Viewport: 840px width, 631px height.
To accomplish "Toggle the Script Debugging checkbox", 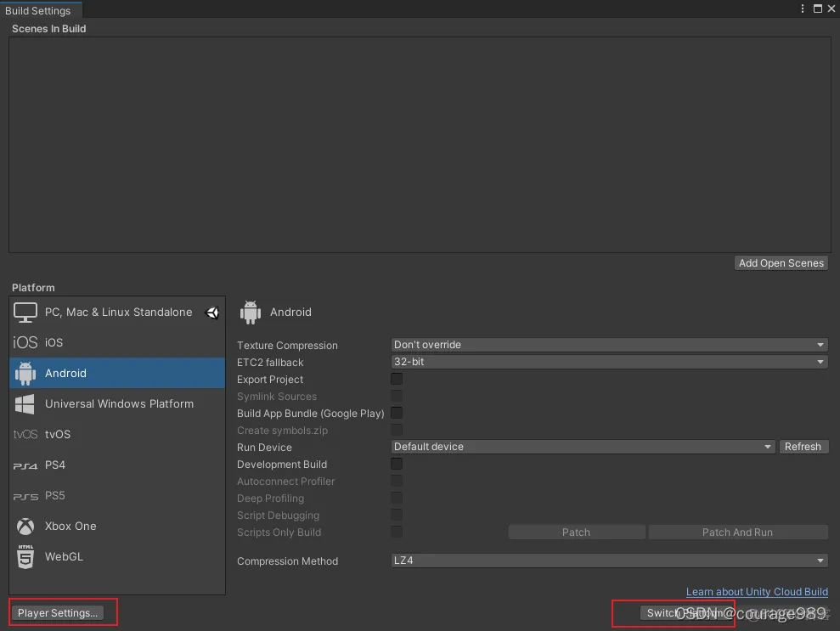I will [x=397, y=516].
